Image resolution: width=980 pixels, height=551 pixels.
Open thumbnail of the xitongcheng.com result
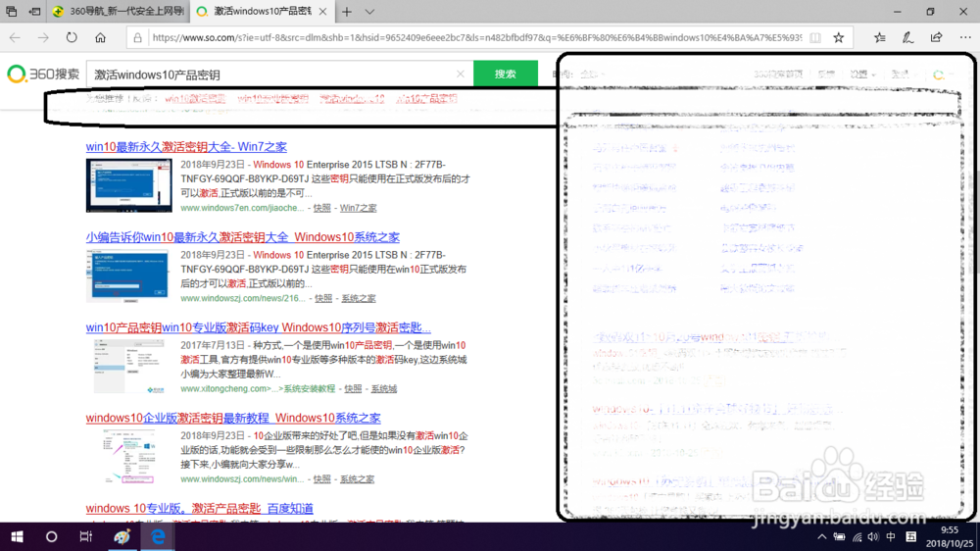pos(128,367)
